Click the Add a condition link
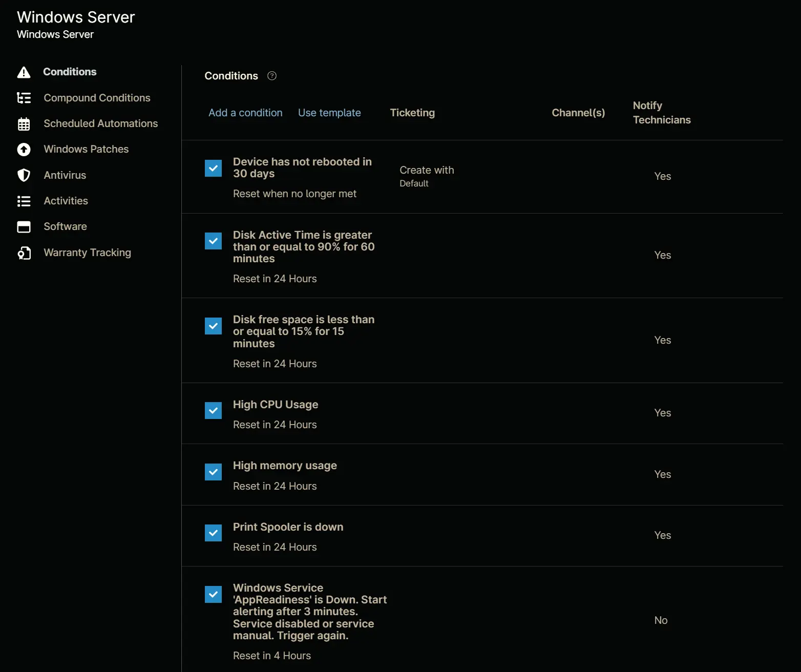The height and width of the screenshot is (672, 801). click(x=245, y=113)
